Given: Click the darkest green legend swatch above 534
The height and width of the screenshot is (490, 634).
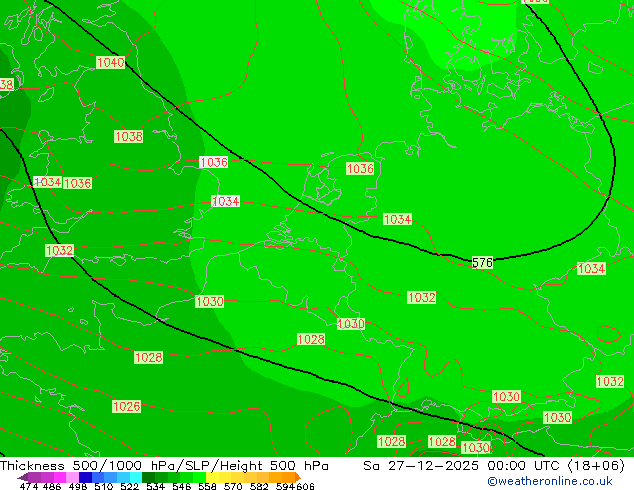Looking at the screenshot, I should coord(148,477).
